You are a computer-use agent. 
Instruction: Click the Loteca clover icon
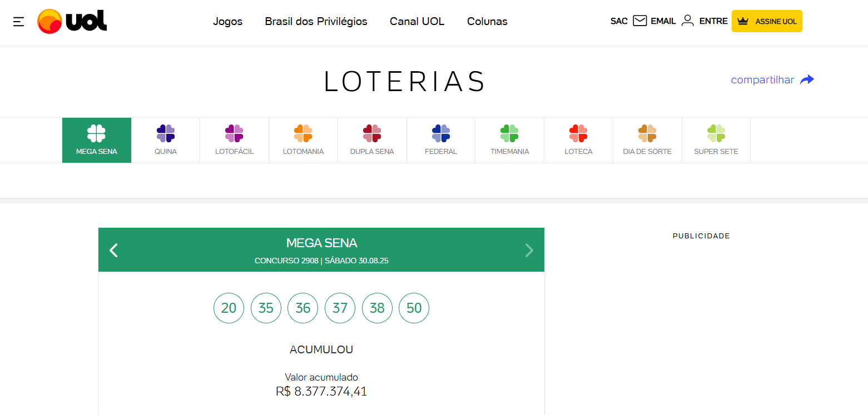coord(578,133)
